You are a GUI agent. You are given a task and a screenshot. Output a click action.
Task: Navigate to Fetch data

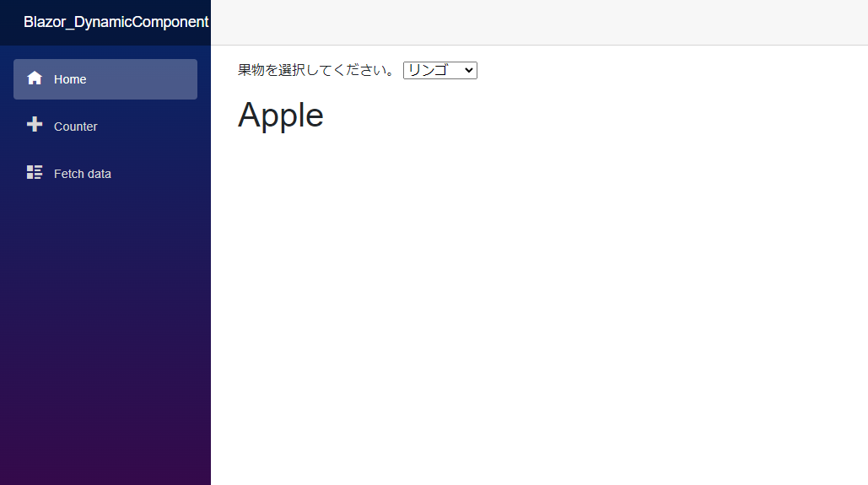click(x=105, y=173)
